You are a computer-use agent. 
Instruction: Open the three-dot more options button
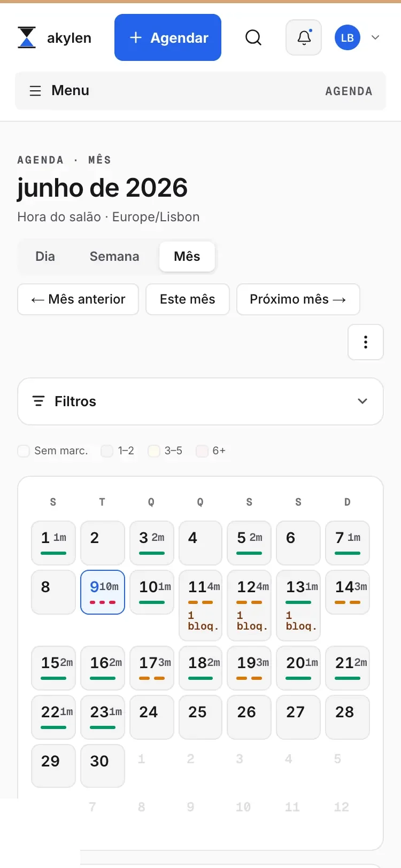tap(366, 342)
